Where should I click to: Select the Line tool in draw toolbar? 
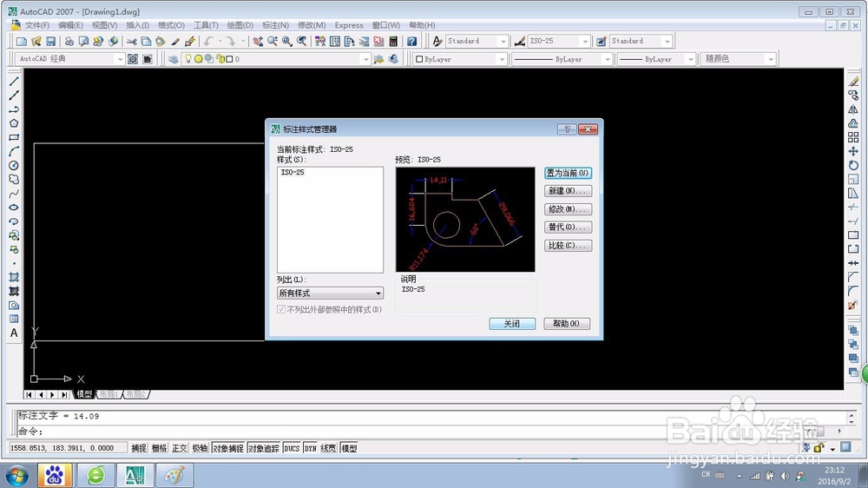click(14, 82)
